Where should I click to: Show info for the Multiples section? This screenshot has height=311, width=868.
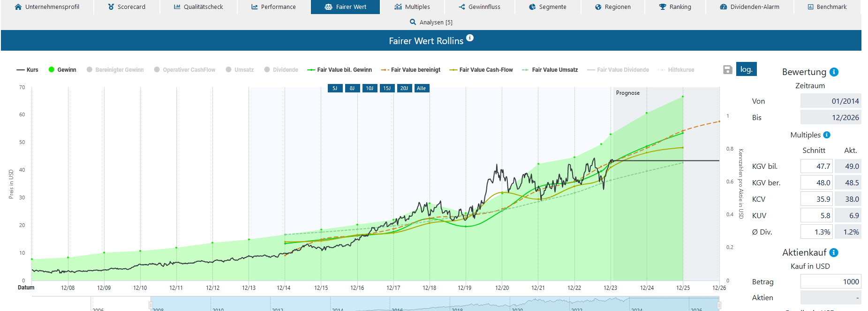point(827,135)
